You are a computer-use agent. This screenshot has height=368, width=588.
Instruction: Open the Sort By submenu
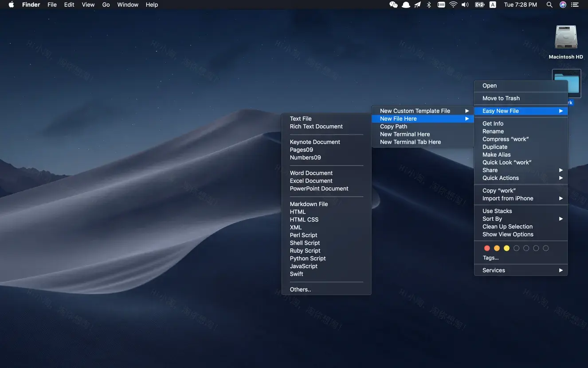coord(491,218)
